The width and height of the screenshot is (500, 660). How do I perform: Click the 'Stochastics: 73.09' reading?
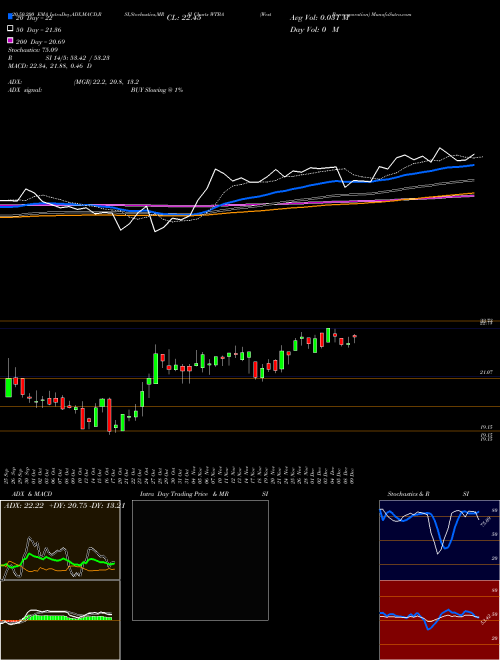[33, 50]
